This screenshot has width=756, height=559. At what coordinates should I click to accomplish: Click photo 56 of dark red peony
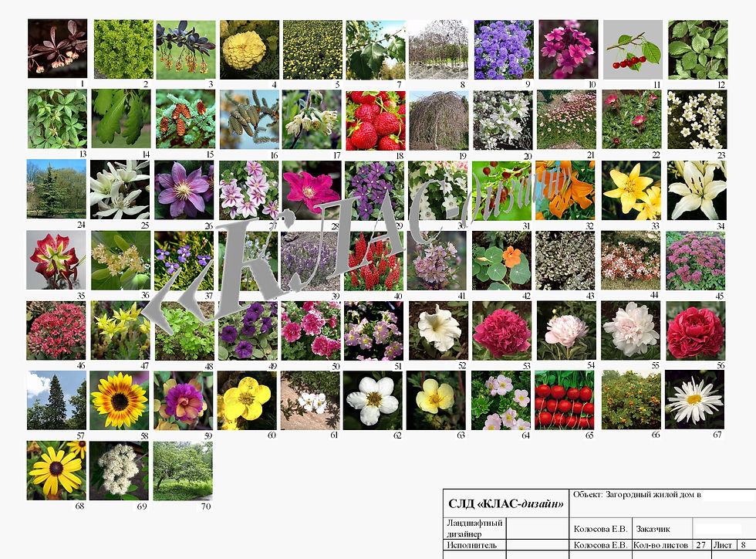click(696, 331)
